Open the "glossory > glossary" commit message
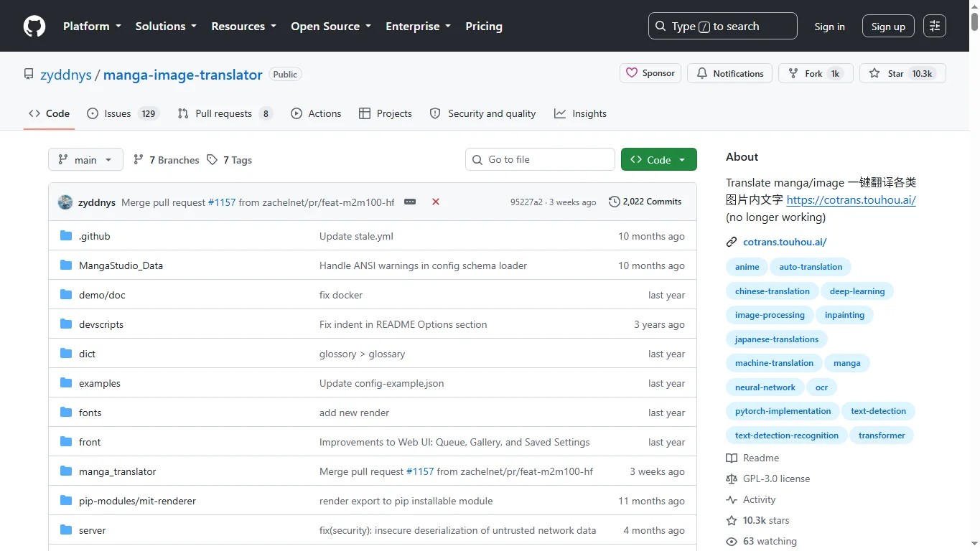The image size is (980, 551). point(362,354)
